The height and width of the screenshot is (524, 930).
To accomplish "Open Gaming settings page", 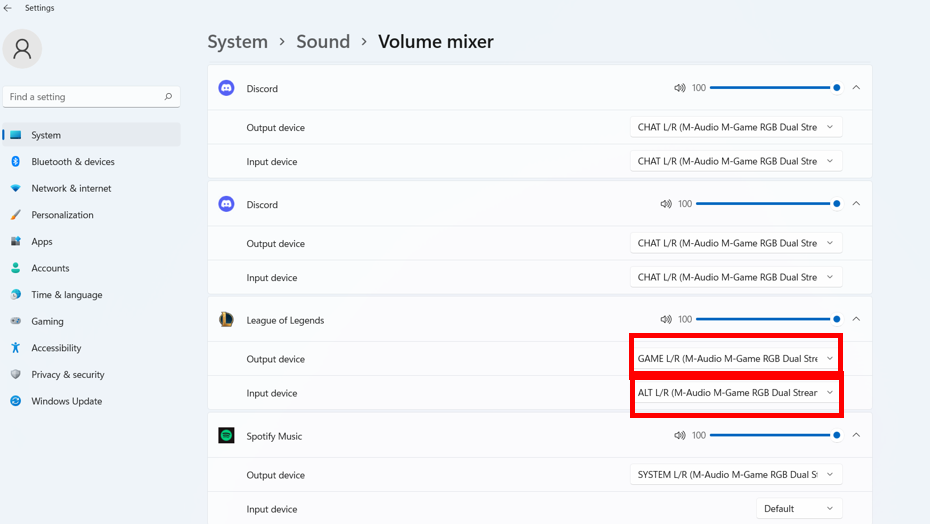I will click(x=91, y=321).
